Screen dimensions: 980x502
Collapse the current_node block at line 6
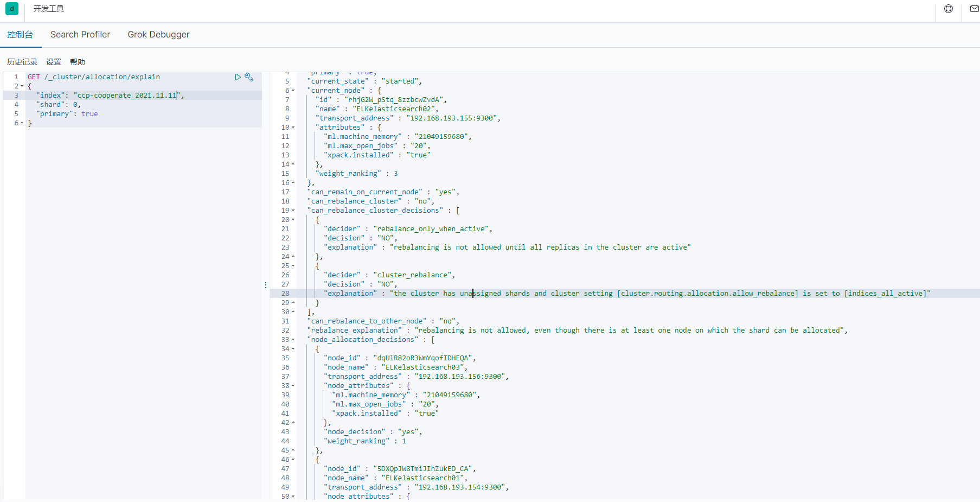click(293, 91)
